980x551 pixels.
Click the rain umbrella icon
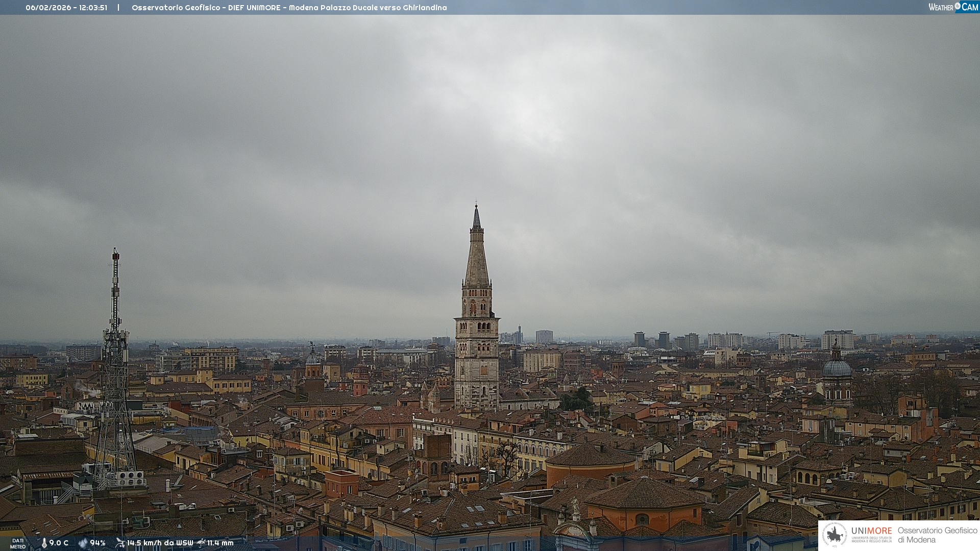(201, 543)
